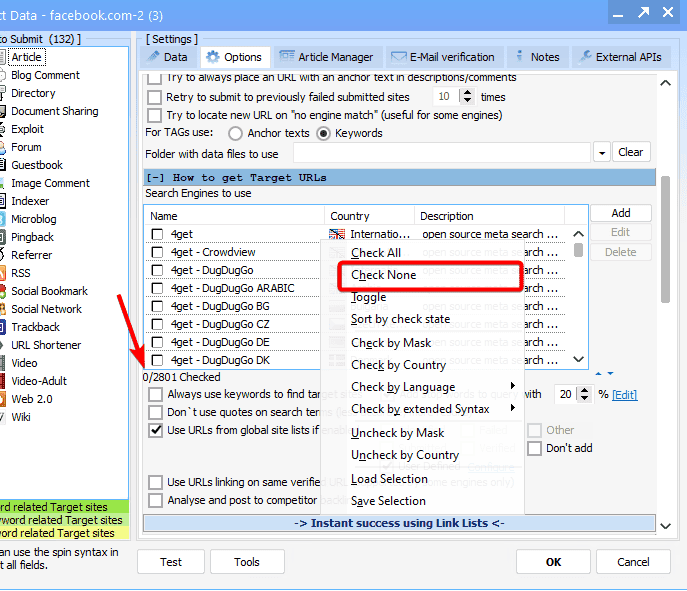This screenshot has height=591, width=687.
Task: Switch to the Article Manager tab
Action: (328, 57)
